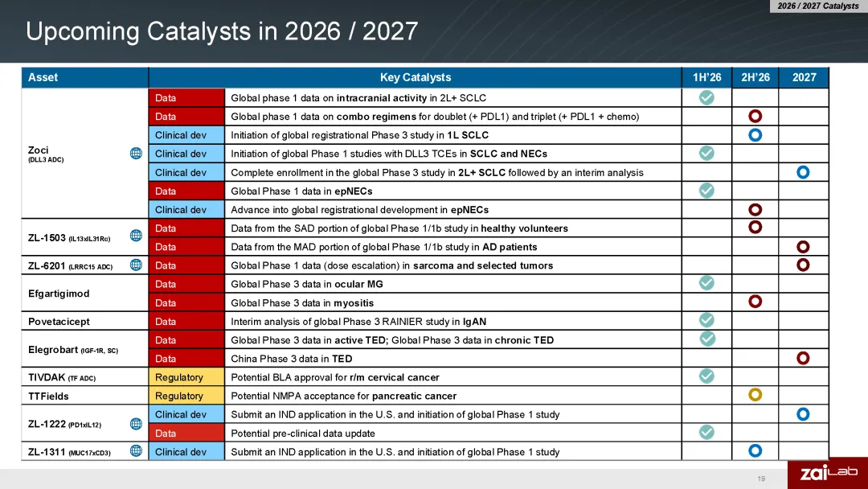Click the text about sarcoma and selected tumors
The height and width of the screenshot is (489, 868).
coord(392,265)
